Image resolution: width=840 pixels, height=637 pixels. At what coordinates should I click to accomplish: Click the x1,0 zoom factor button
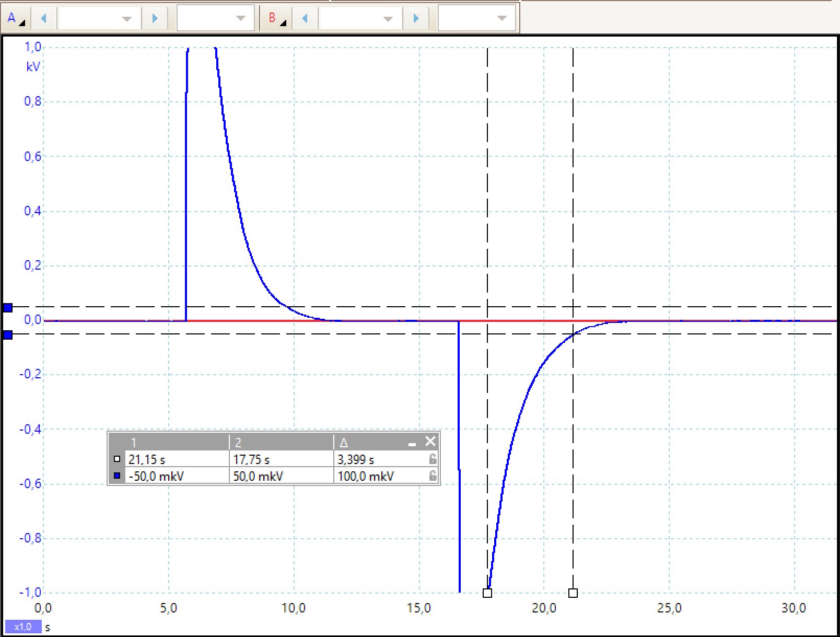pyautogui.click(x=23, y=627)
